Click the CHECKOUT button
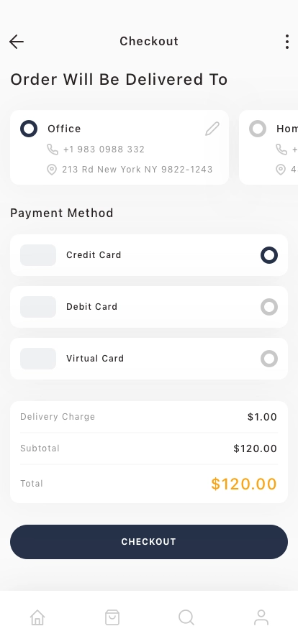This screenshot has width=298, height=644. [x=149, y=542]
